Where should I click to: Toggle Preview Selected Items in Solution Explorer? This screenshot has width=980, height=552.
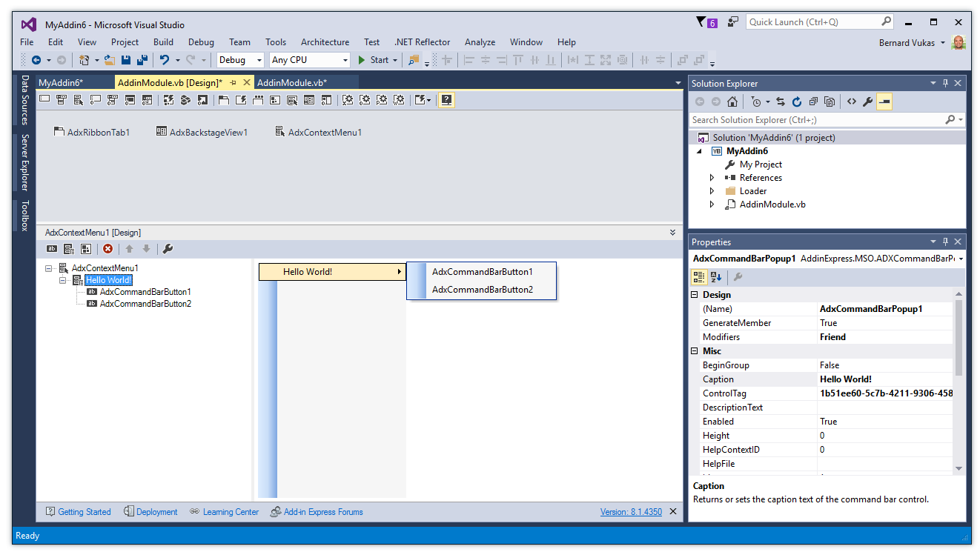coord(884,102)
